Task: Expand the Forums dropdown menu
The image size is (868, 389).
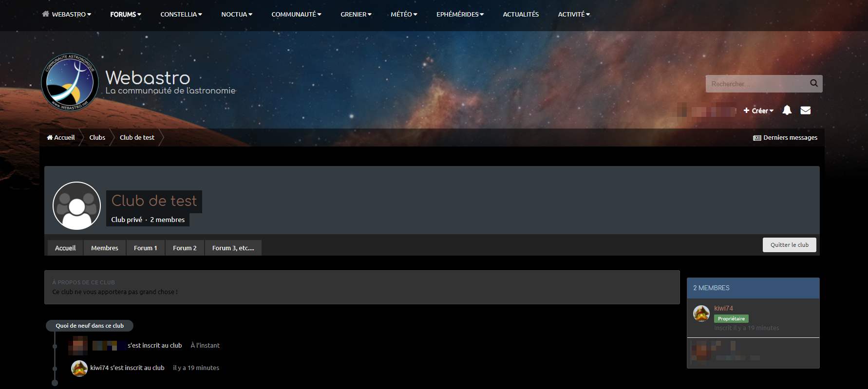Action: point(126,15)
